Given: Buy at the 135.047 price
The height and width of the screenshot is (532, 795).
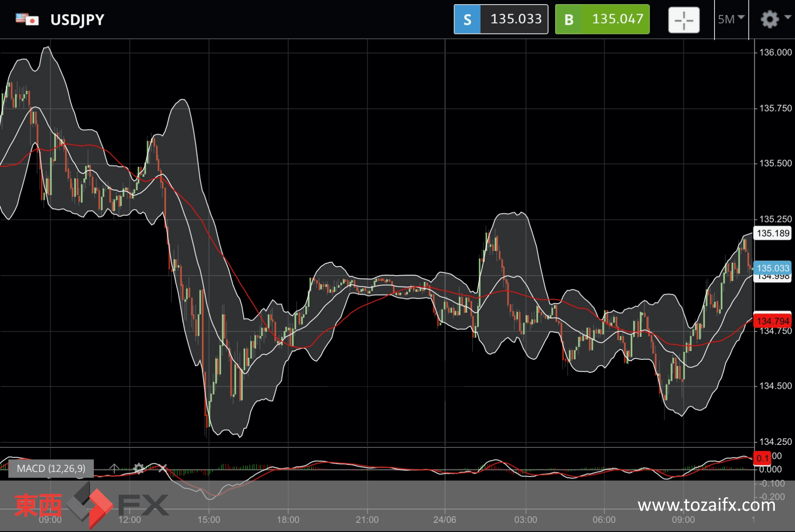Looking at the screenshot, I should click(602, 19).
